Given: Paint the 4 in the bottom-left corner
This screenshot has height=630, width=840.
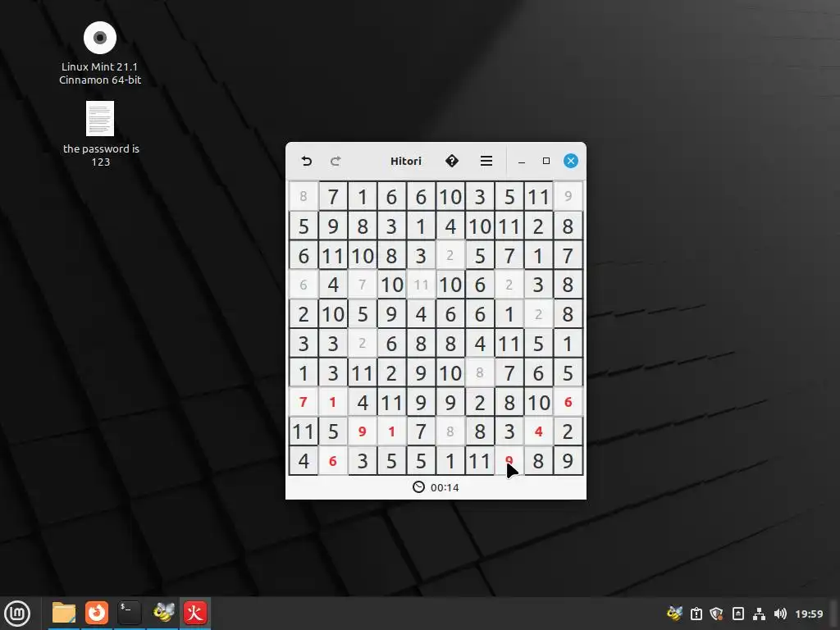Looking at the screenshot, I should coord(304,461).
